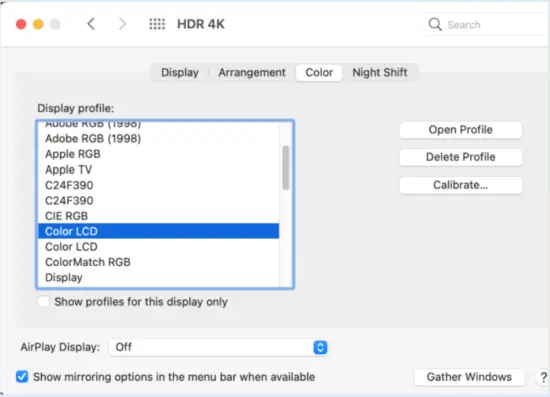
Task: Switch to the Display tab
Action: 180,73
